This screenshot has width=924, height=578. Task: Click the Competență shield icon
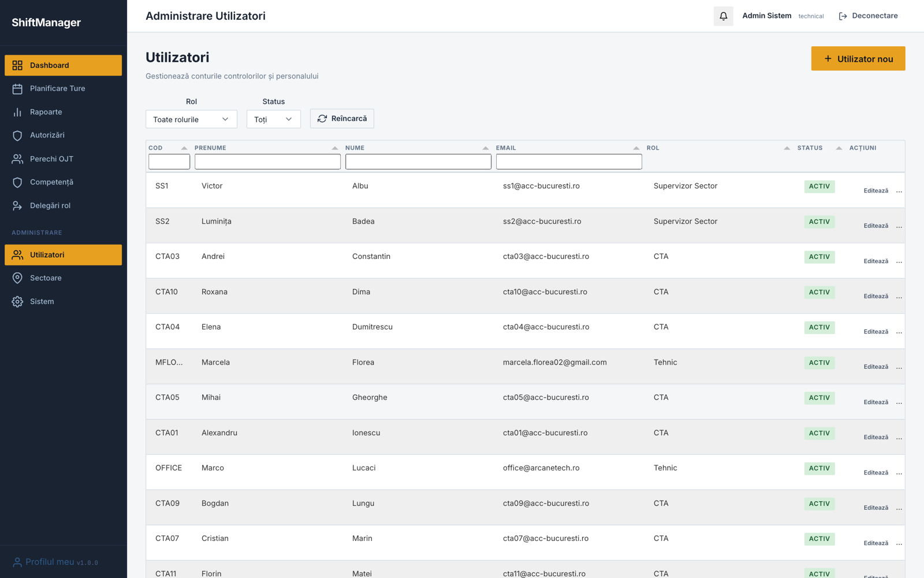pyautogui.click(x=17, y=182)
